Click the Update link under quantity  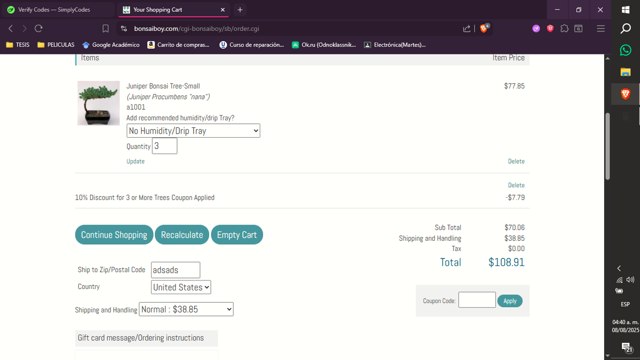(x=136, y=161)
